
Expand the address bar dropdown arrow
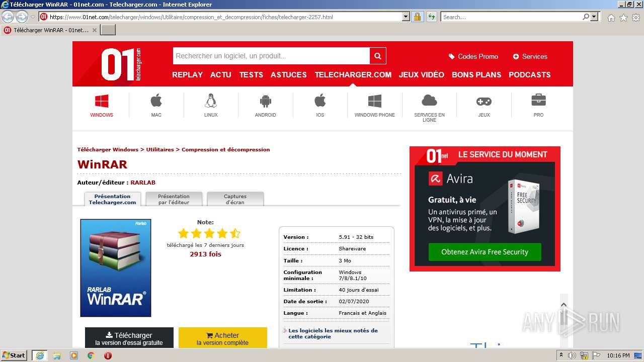[406, 17]
